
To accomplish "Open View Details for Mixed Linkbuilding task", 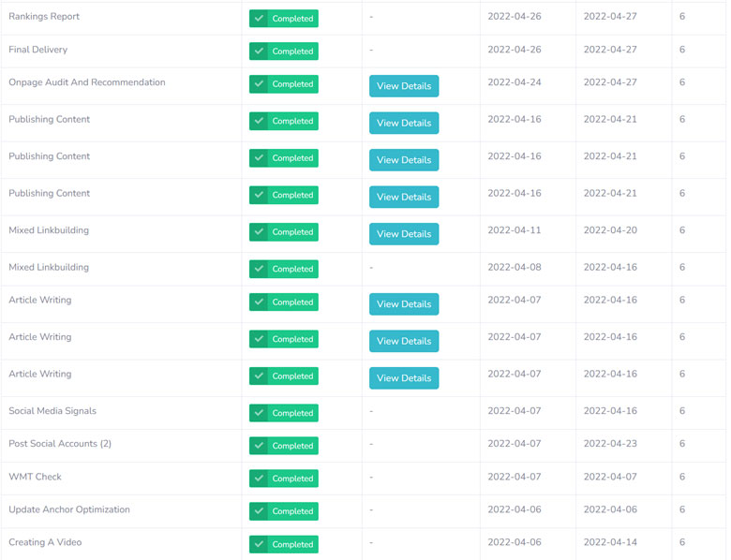I will pos(404,234).
